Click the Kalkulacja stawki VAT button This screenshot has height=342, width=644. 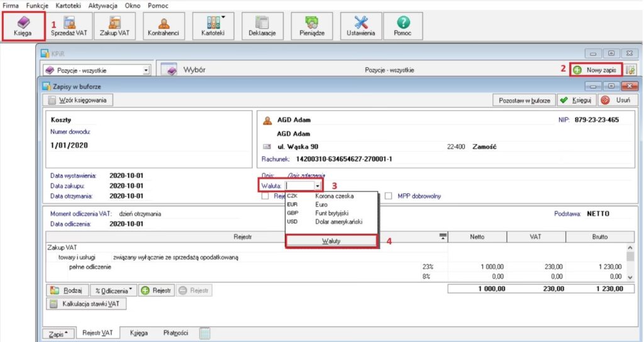tap(88, 304)
